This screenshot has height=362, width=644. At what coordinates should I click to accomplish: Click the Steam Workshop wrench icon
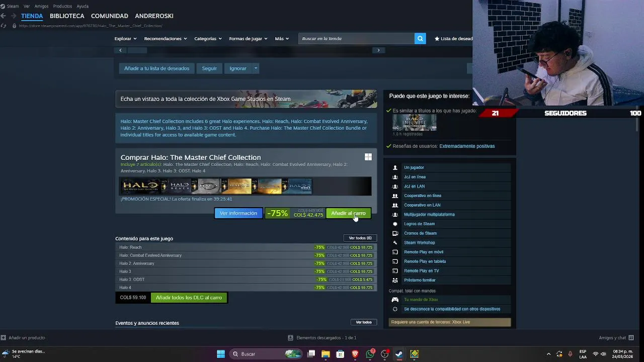(x=395, y=243)
